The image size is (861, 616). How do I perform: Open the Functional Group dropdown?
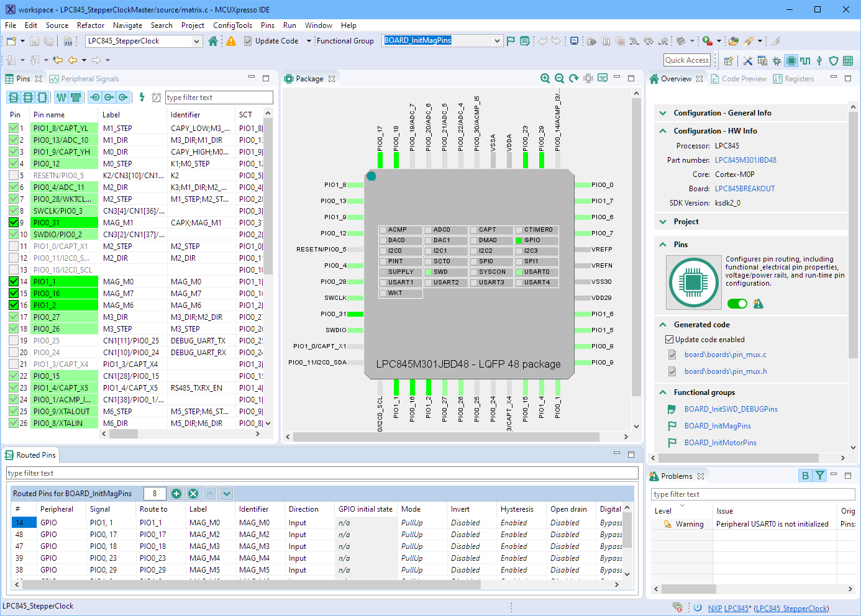(497, 41)
